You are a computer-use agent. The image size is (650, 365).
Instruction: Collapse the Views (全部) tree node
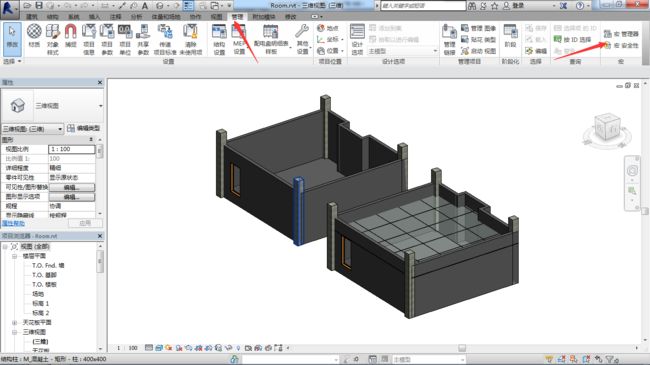(x=5, y=247)
